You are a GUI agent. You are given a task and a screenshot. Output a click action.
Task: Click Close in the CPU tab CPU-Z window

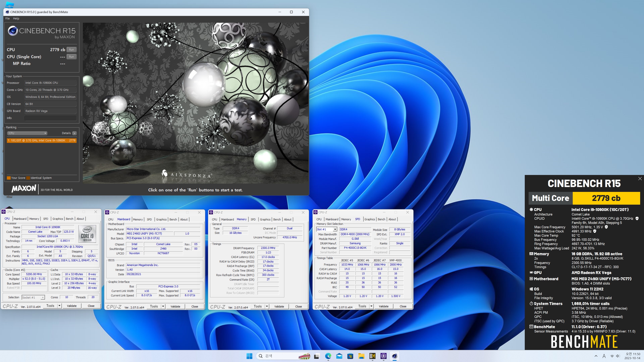pos(91,306)
